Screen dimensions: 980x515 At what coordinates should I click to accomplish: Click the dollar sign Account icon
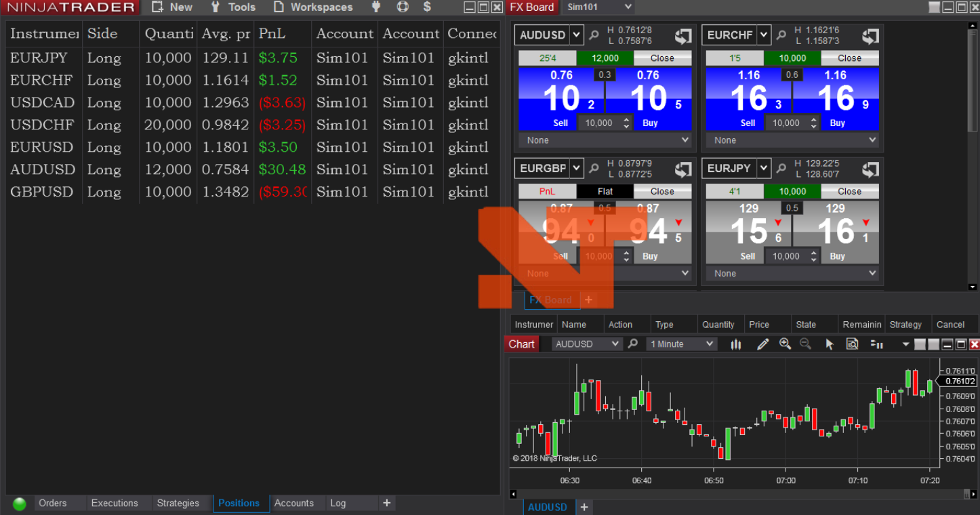click(x=427, y=7)
